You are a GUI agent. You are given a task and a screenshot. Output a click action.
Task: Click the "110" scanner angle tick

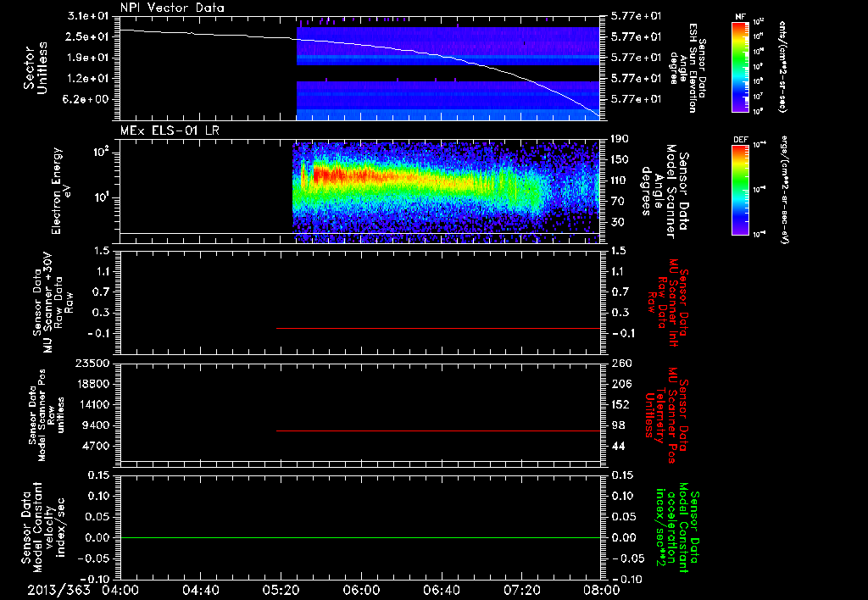tap(620, 181)
